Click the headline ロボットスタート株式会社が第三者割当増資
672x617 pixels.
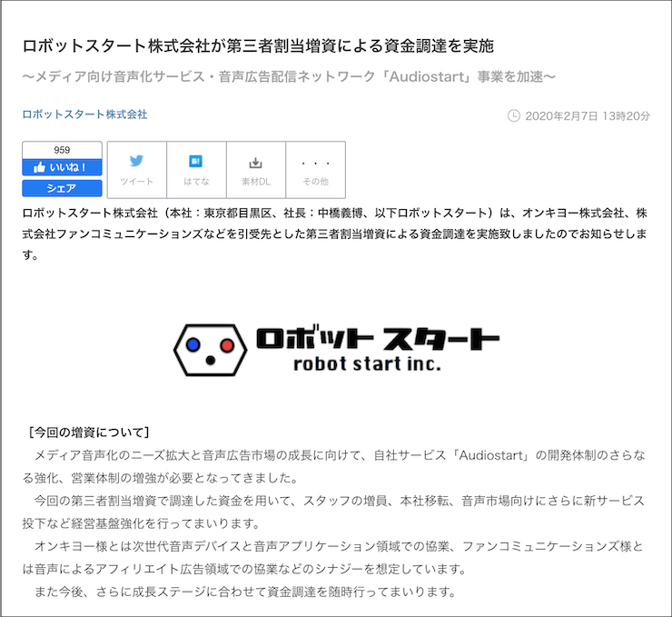point(258,45)
